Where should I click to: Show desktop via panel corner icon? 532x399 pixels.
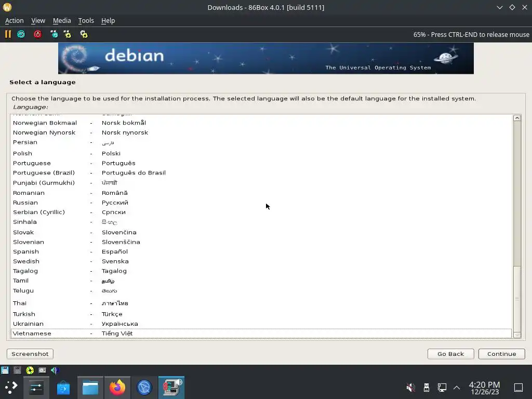point(518,388)
